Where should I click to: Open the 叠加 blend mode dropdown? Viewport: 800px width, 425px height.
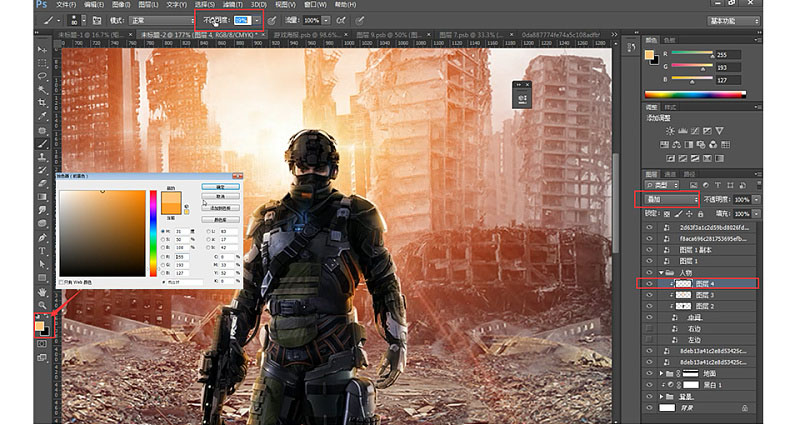(671, 199)
